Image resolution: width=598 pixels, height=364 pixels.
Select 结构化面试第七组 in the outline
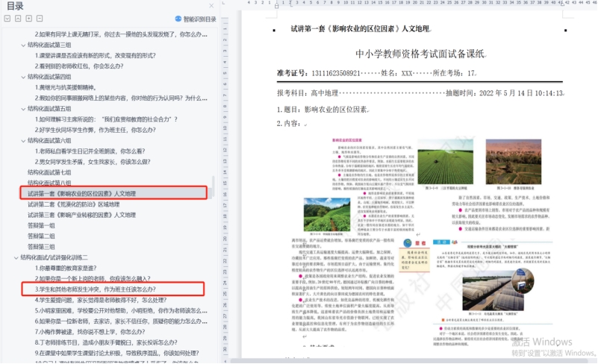[x=49, y=172]
